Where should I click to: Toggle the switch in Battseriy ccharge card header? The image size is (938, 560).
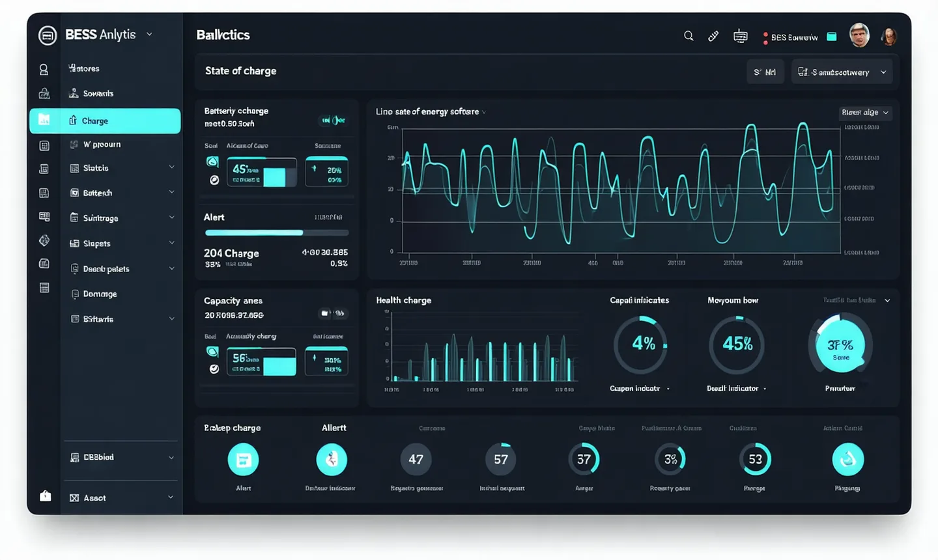(x=333, y=120)
